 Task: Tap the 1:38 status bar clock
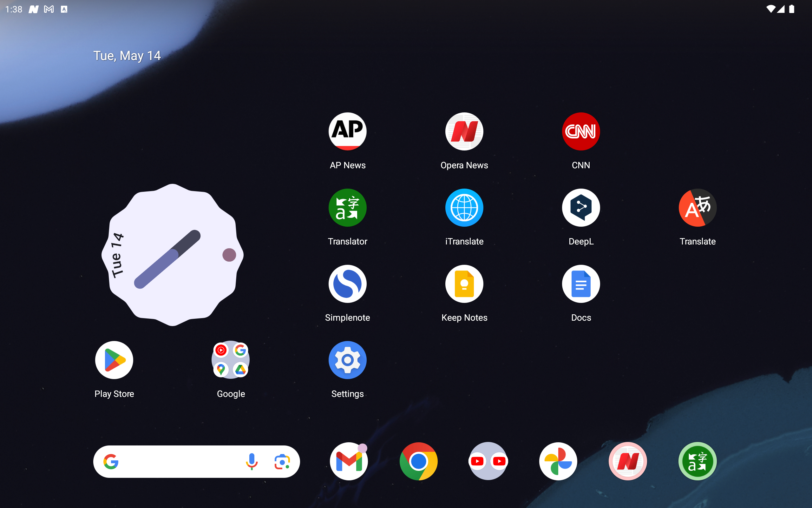(x=14, y=10)
